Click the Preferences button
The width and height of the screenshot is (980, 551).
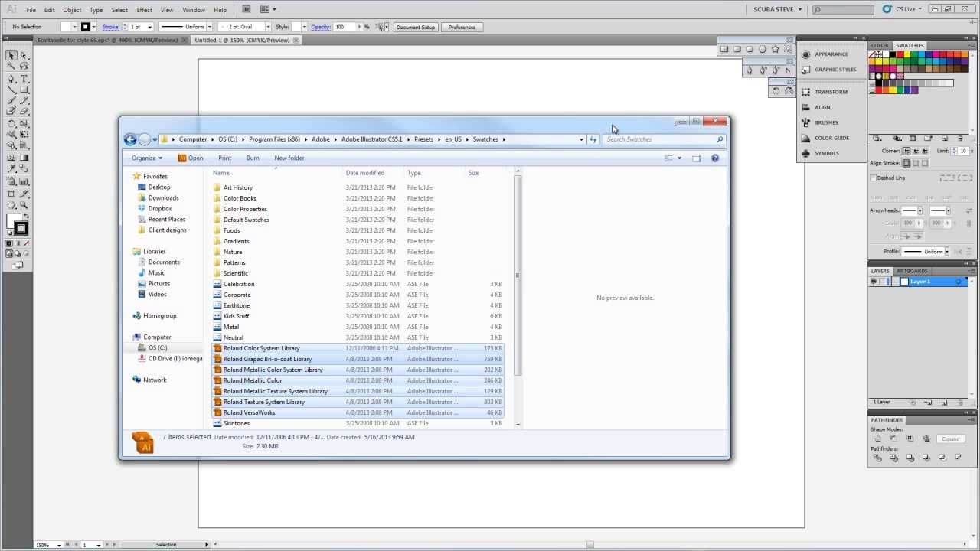tap(462, 27)
